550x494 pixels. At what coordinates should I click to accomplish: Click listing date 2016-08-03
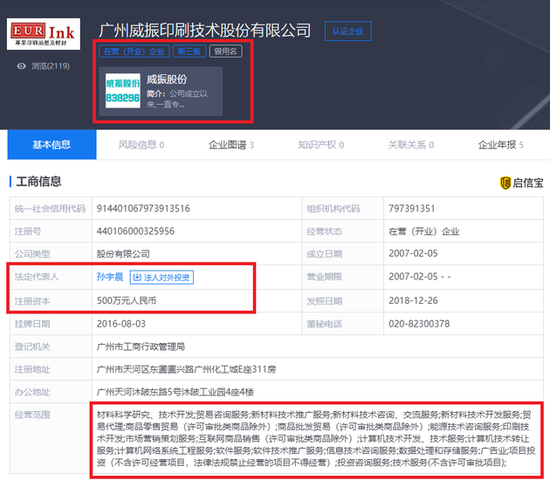[121, 324]
